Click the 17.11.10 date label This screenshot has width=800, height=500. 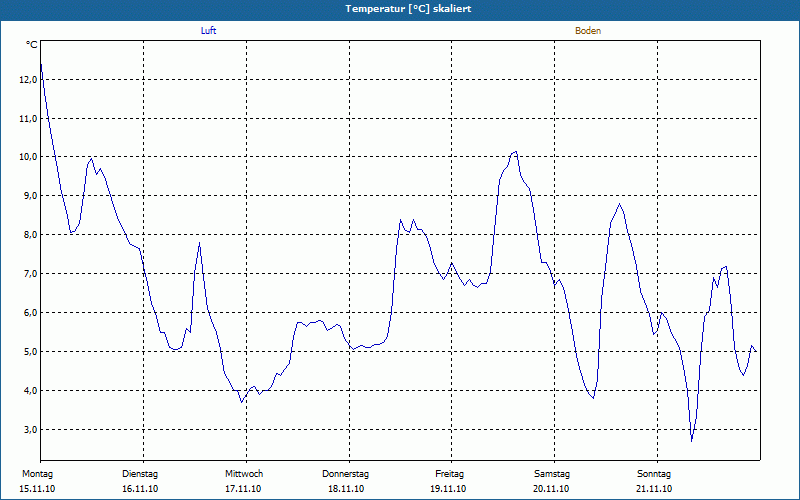point(243,489)
